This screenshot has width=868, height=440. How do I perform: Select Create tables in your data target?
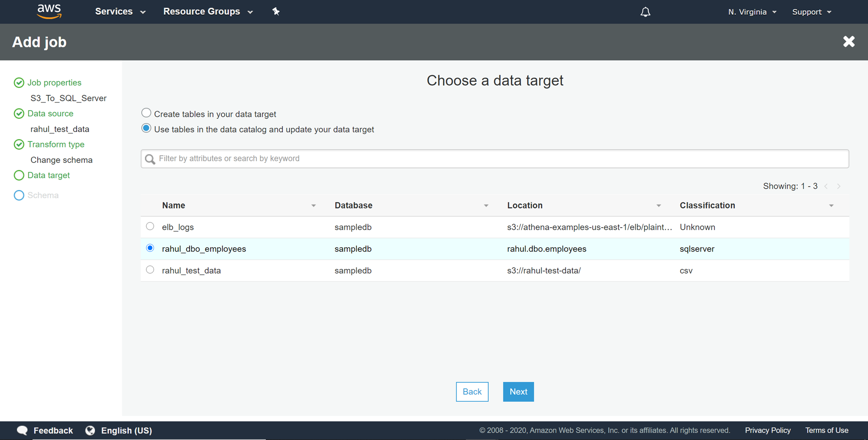pos(146,113)
